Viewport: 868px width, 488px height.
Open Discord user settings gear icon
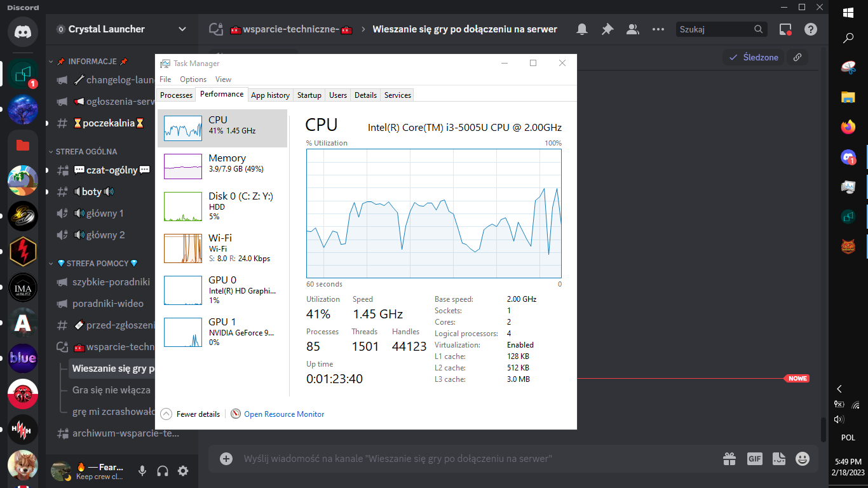183,471
